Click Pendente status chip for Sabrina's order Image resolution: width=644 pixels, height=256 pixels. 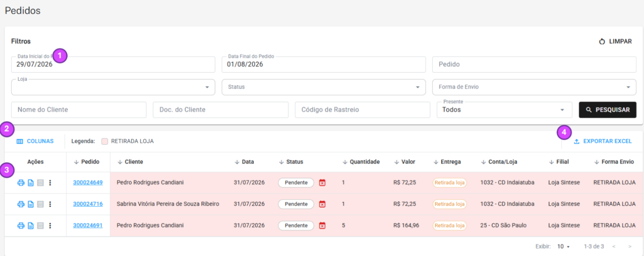pos(296,204)
